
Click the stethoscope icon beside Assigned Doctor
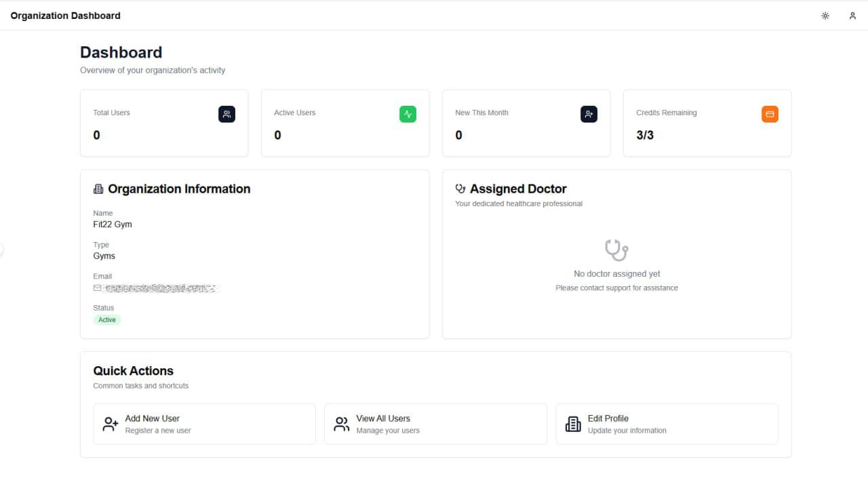(460, 189)
